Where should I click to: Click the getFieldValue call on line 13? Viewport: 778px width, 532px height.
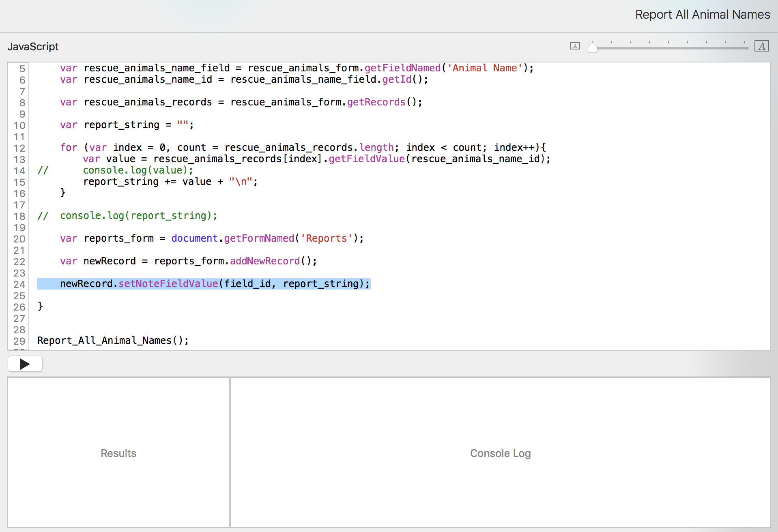click(366, 159)
